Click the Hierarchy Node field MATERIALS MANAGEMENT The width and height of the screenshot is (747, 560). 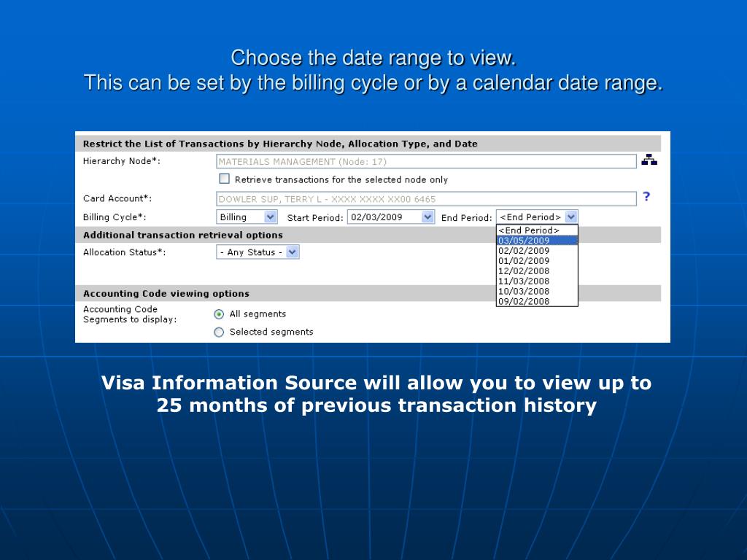[426, 161]
